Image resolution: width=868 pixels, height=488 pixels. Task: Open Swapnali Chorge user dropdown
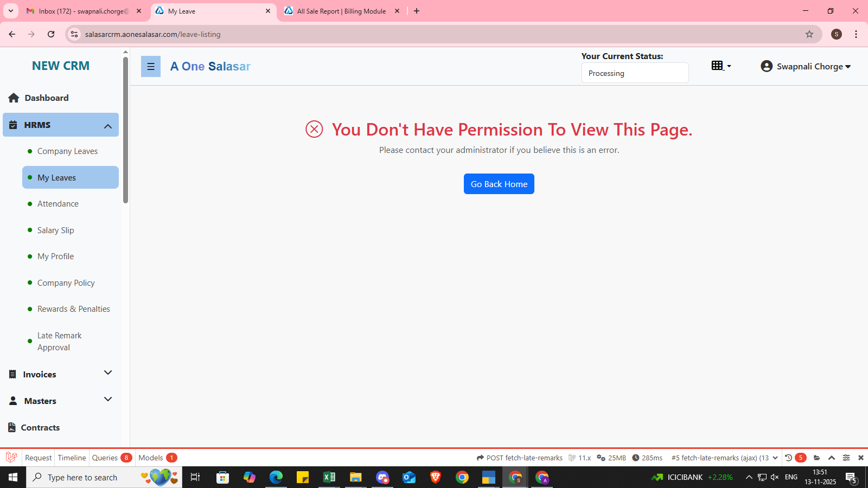click(x=806, y=66)
